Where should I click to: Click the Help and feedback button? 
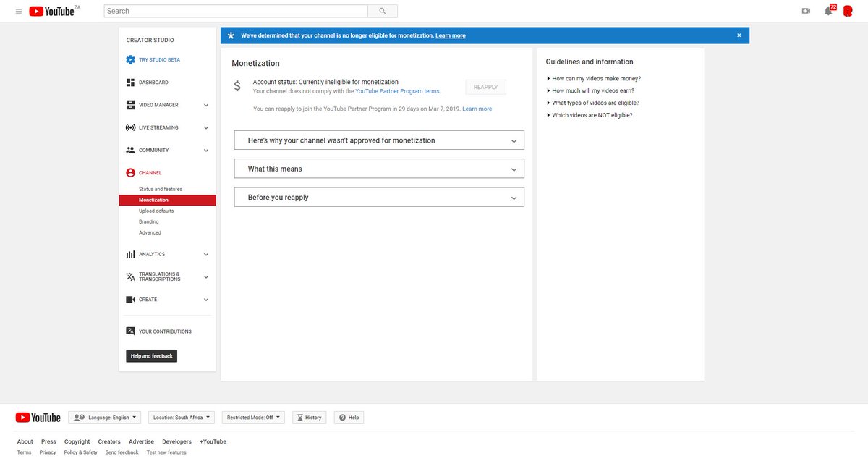(152, 356)
